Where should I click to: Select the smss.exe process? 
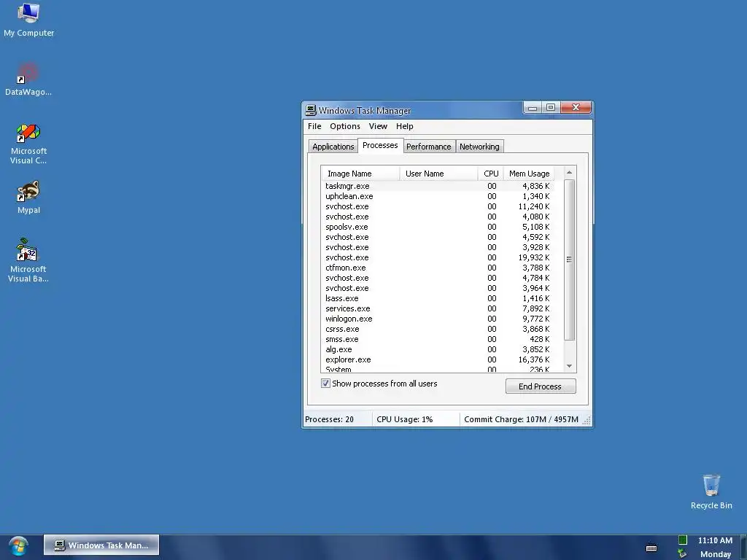coord(438,339)
